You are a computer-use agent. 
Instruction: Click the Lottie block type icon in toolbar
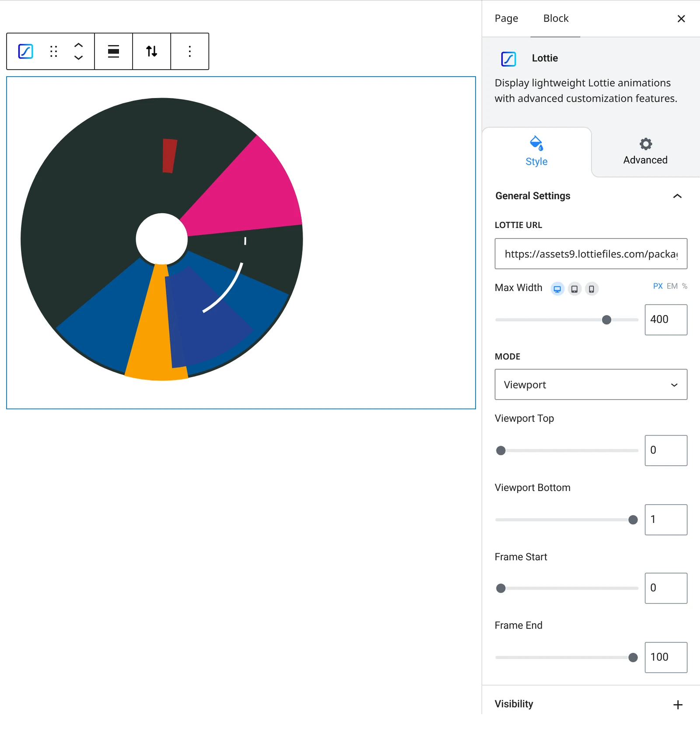pos(25,51)
